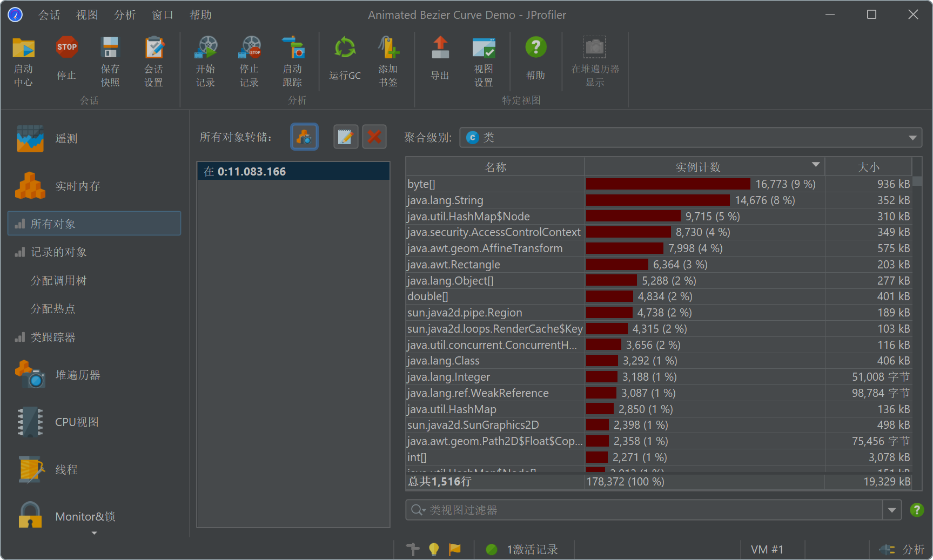
Task: Stop recording (停止记录)
Action: coord(249,62)
